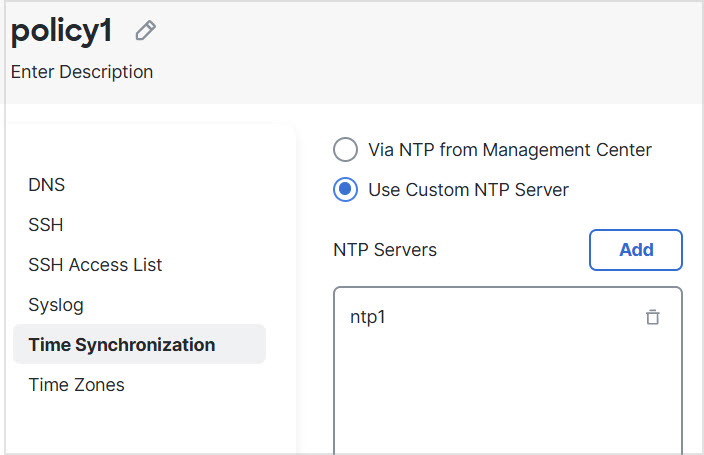The image size is (704, 455).
Task: Click the Enter Description field
Action: pyautogui.click(x=82, y=72)
